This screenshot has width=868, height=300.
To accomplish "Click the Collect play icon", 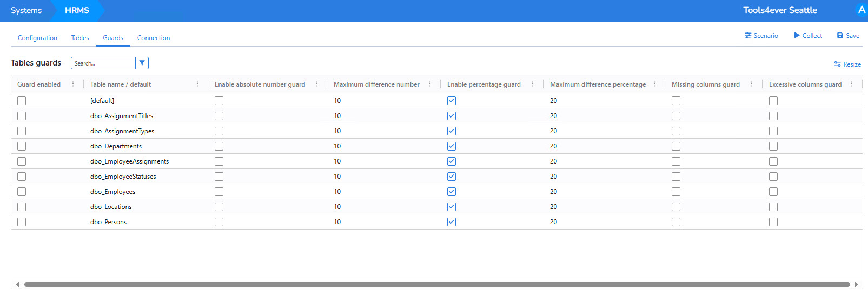I will [x=797, y=36].
